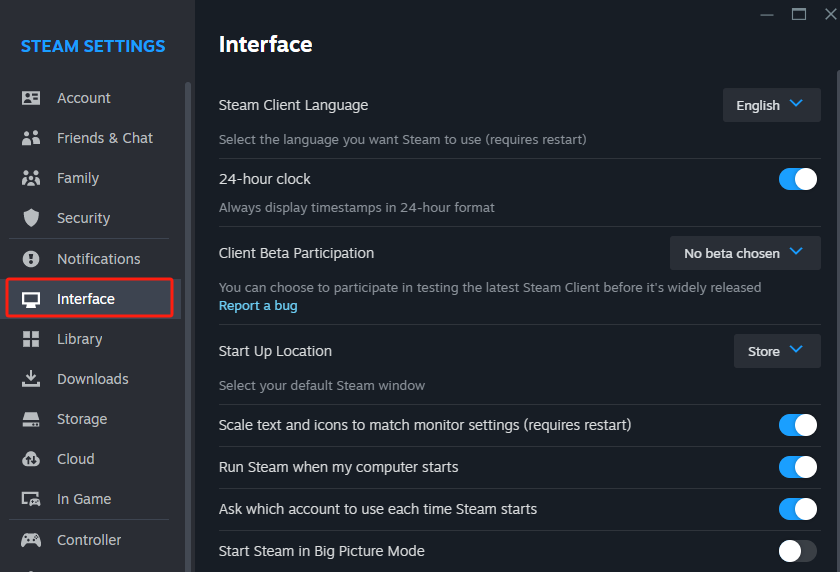840x572 pixels.
Task: Expand the Client Beta Participation dropdown
Action: click(x=745, y=253)
